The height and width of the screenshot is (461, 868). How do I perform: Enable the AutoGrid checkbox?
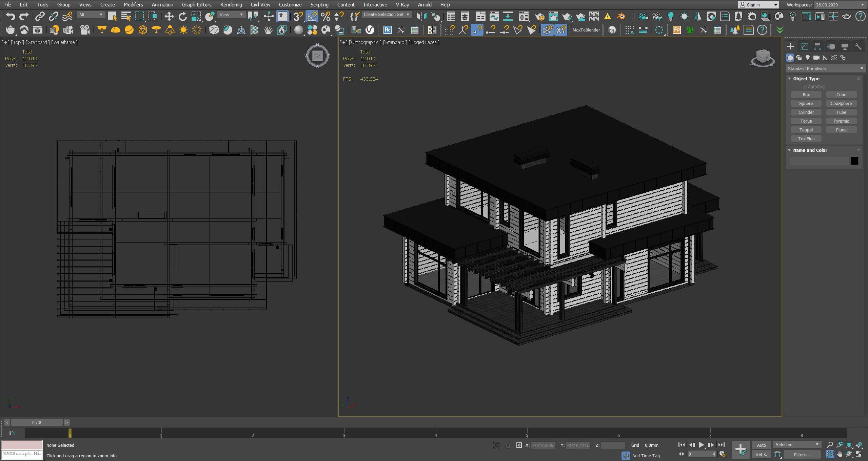click(x=804, y=87)
